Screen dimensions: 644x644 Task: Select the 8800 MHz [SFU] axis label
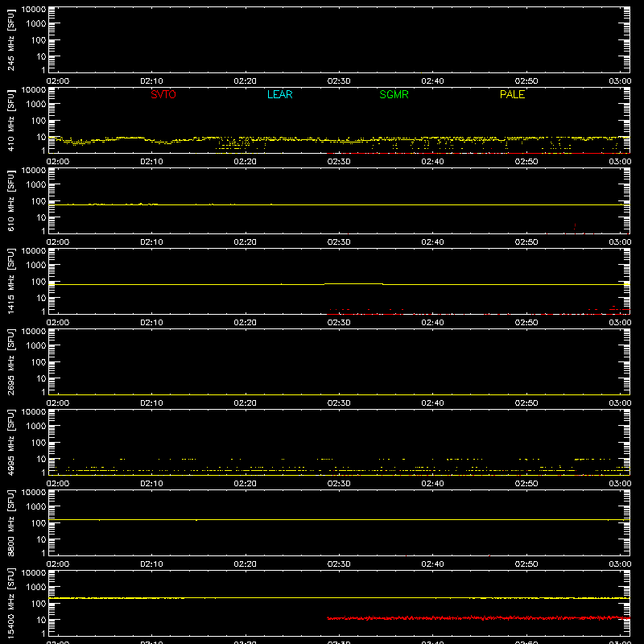(x=10, y=522)
